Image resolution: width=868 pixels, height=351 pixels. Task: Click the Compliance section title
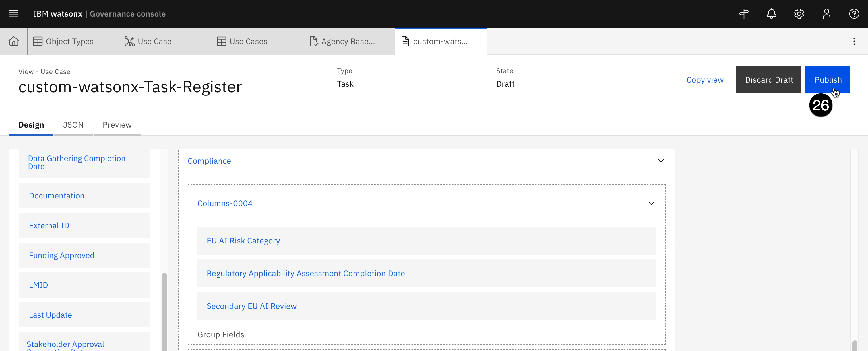pos(209,161)
